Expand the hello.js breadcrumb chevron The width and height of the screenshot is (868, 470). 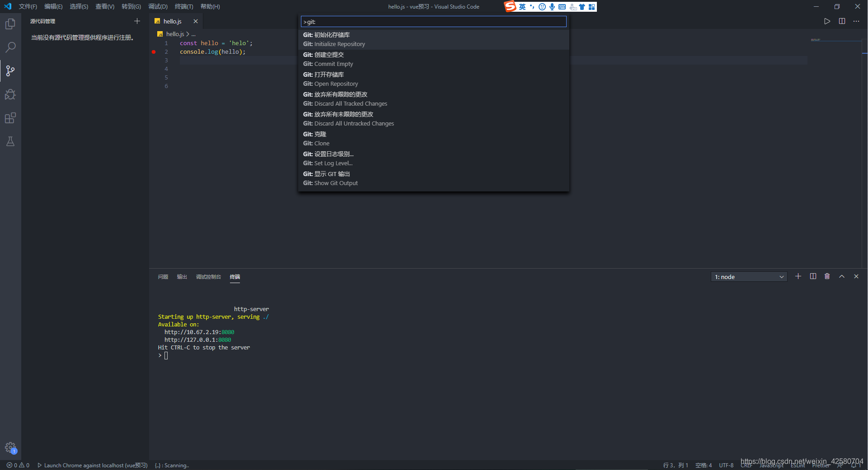pos(188,34)
